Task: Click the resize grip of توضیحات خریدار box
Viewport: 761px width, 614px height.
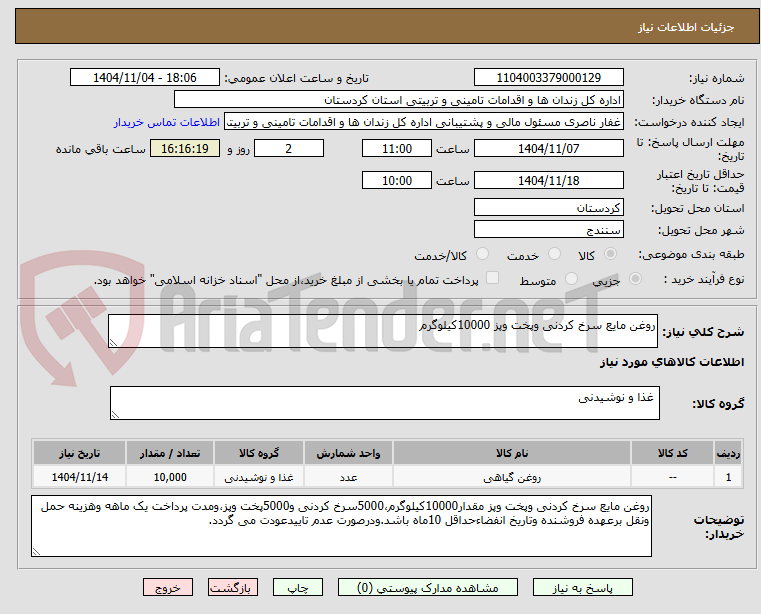Action: point(36,551)
